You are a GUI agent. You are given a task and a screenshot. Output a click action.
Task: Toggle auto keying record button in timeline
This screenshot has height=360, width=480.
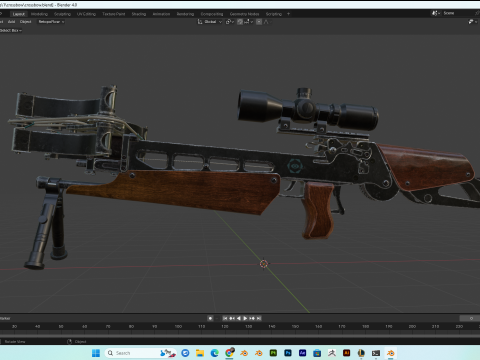click(x=210, y=318)
